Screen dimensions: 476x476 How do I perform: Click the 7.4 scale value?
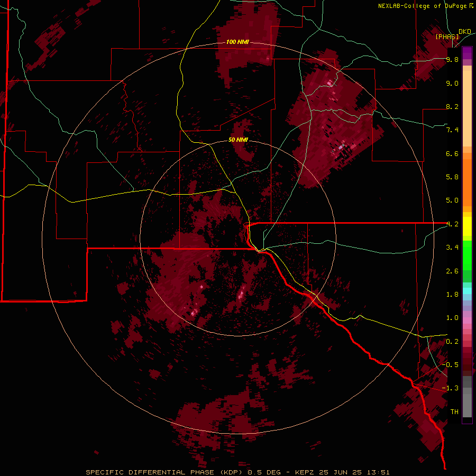pos(452,130)
